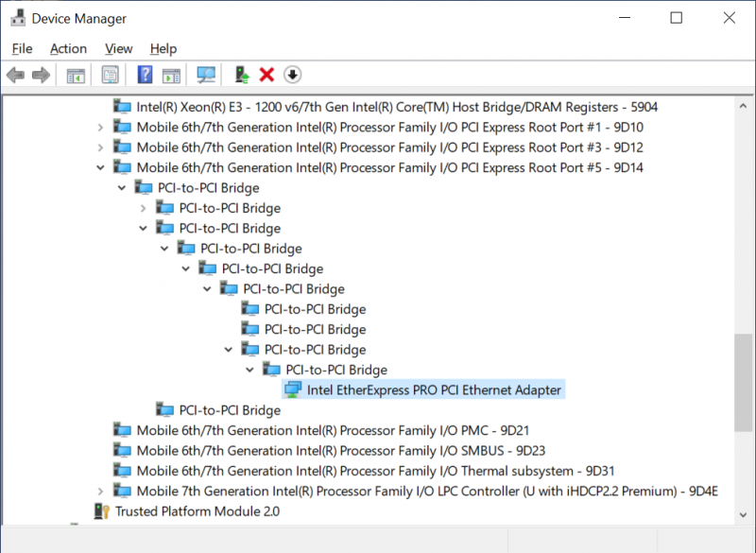This screenshot has height=553, width=756.
Task: Click the LPC Controller - 9D4E device icon
Action: [x=122, y=491]
